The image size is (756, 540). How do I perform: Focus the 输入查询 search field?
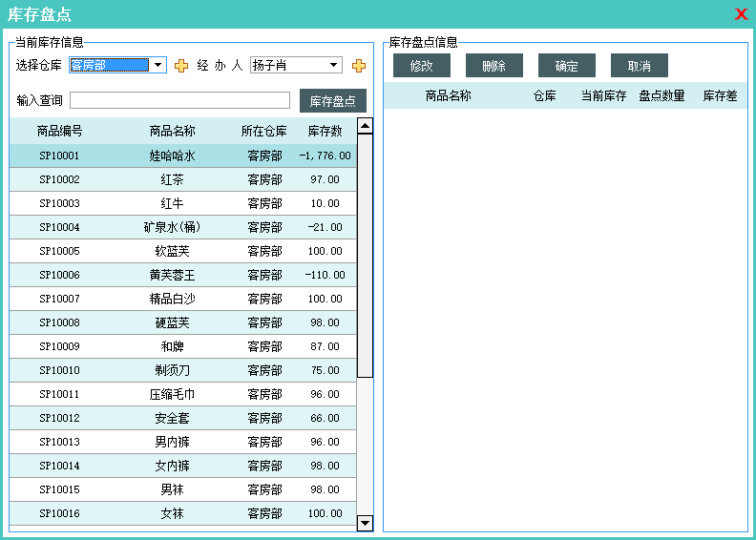tap(179, 100)
